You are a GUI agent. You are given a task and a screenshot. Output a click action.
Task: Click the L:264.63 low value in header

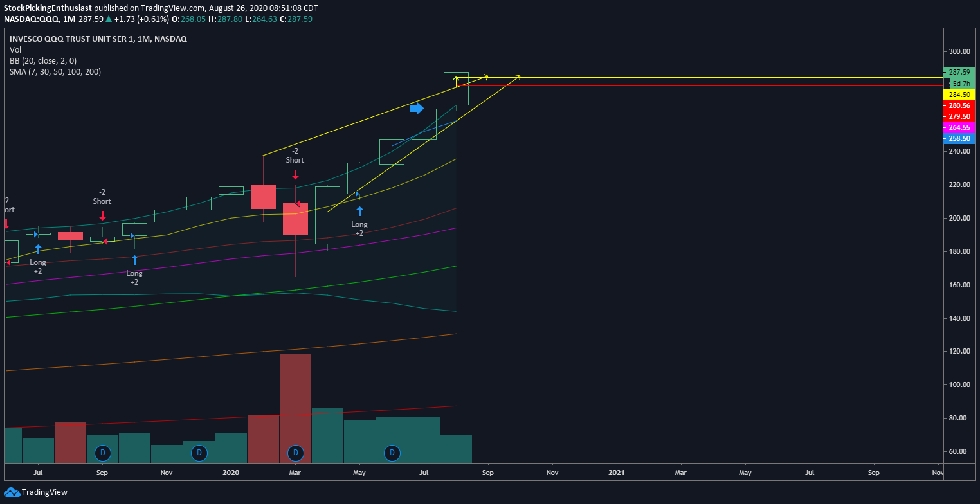click(260, 19)
